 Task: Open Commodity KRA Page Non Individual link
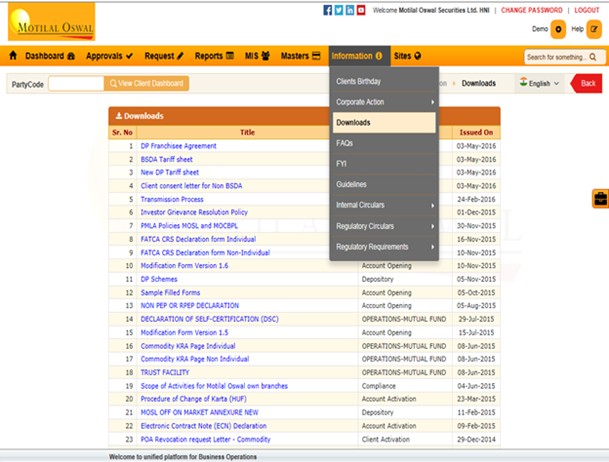click(195, 359)
